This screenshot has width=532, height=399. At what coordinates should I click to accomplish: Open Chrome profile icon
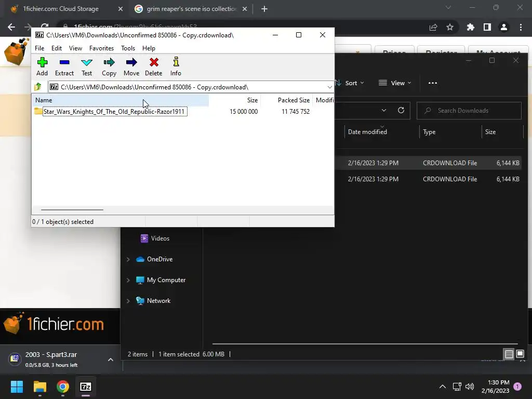[504, 27]
